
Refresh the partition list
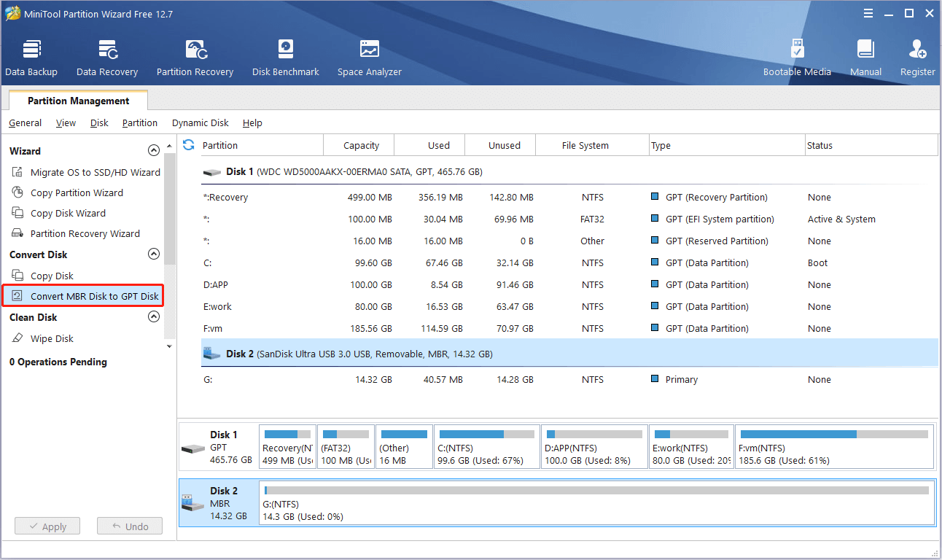click(x=189, y=144)
